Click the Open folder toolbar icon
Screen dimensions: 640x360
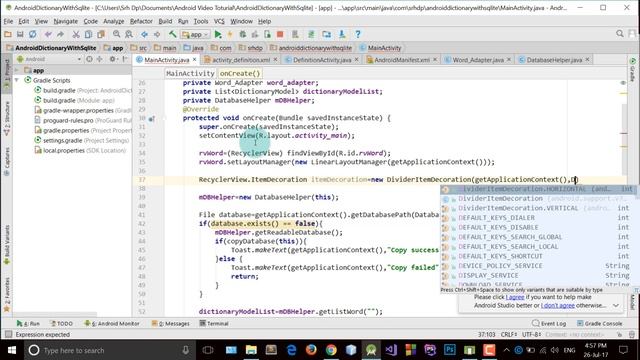[x=8, y=34]
